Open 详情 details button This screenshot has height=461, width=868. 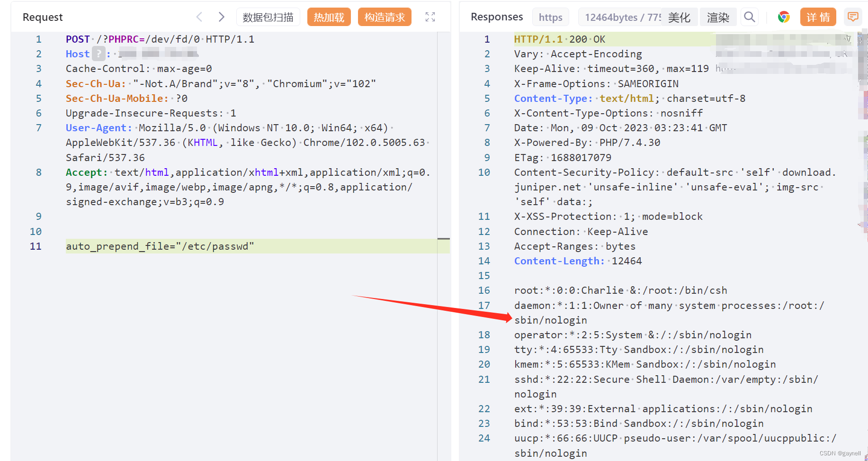(818, 17)
